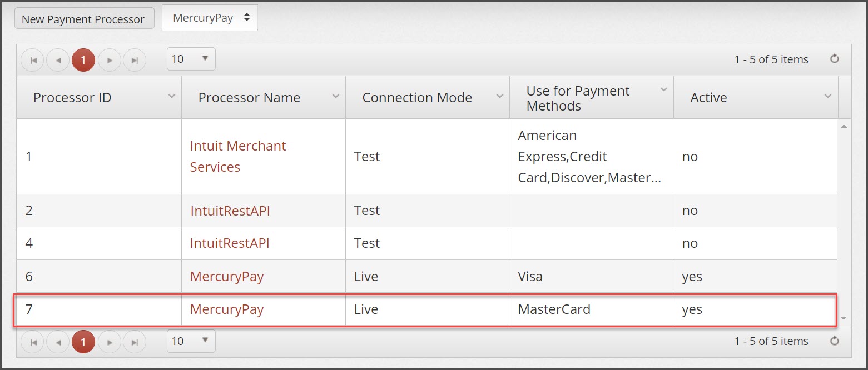Image resolution: width=868 pixels, height=370 pixels.
Task: Refresh the grid using top refresh icon
Action: [834, 59]
